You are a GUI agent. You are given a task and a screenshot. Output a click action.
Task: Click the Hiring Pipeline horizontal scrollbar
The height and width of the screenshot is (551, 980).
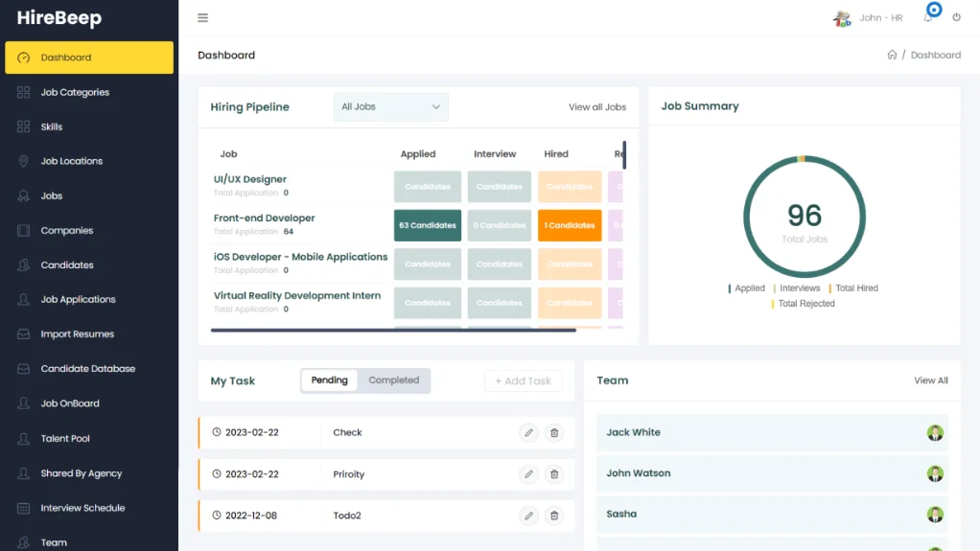[x=393, y=331]
